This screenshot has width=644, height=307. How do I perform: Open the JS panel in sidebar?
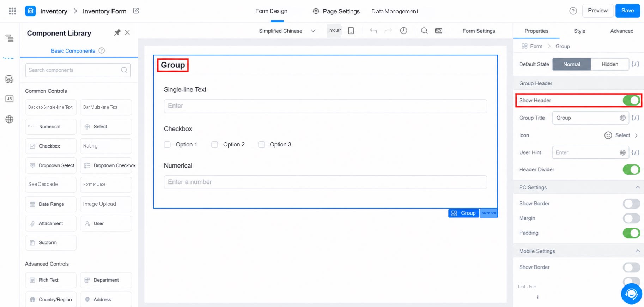(10, 99)
